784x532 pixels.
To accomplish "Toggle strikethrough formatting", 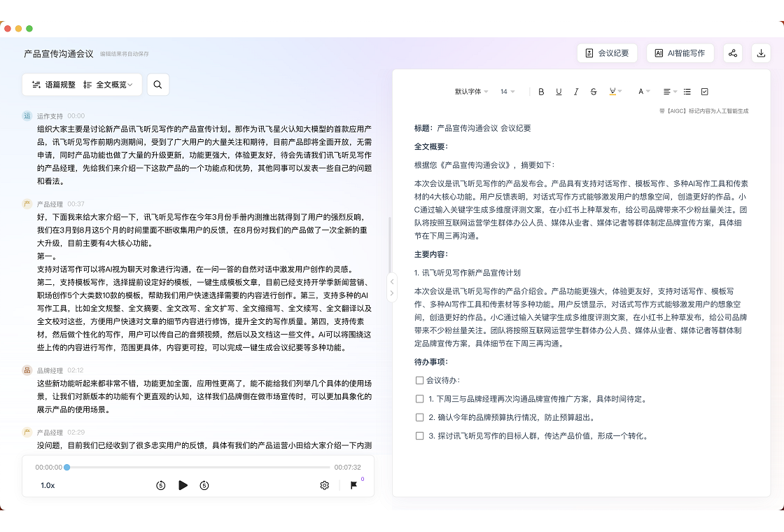I will point(594,92).
